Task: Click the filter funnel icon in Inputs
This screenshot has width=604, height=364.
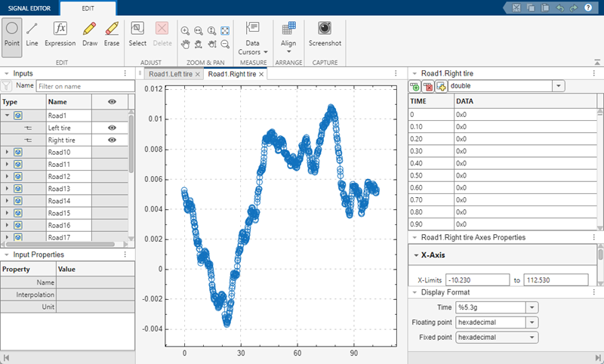Action: pos(6,86)
